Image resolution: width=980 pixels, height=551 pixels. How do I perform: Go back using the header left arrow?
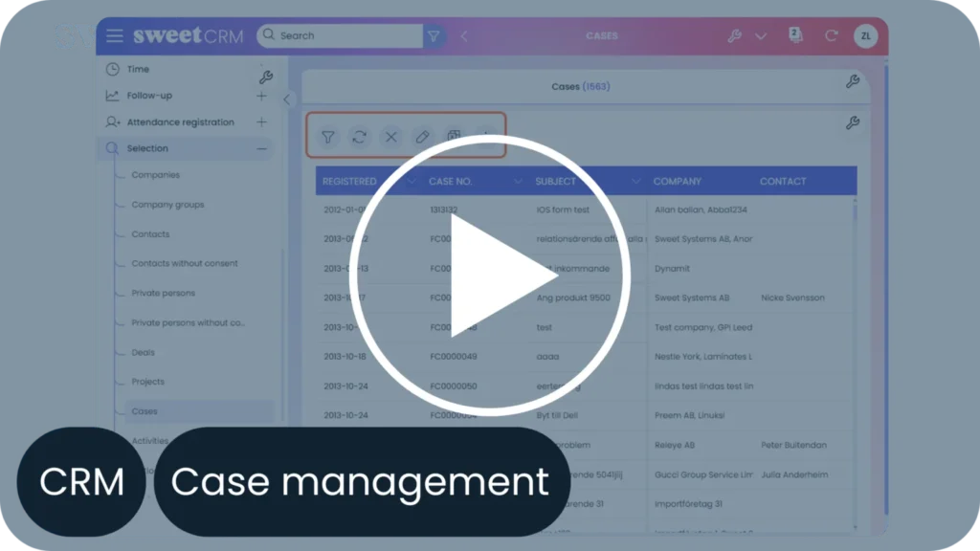[464, 36]
